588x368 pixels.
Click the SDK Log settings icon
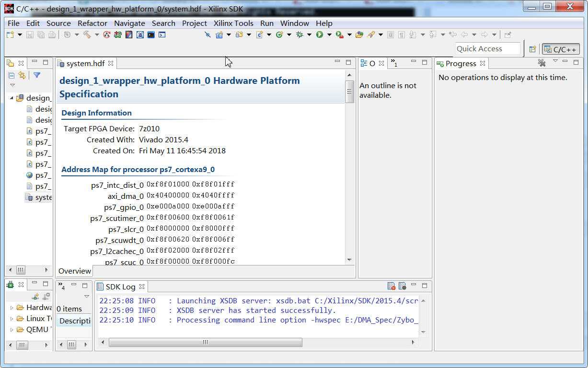tap(403, 286)
